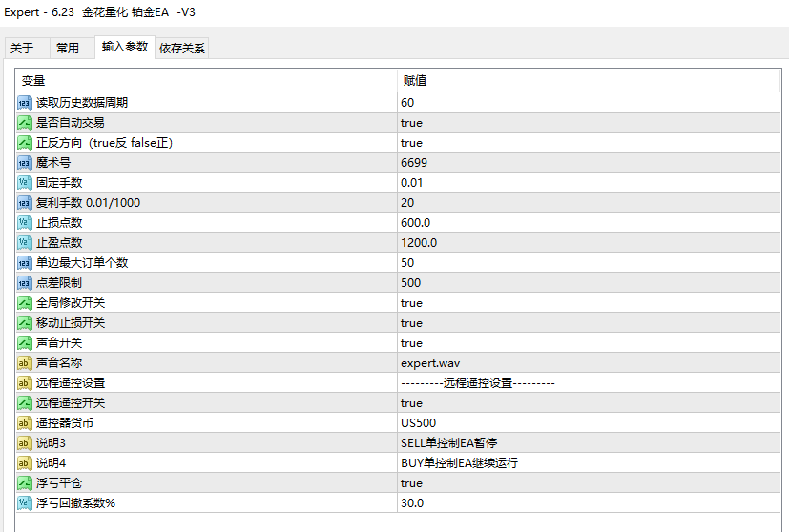789x532 pixels.
Task: Edit the 止损点数 value 600.0
Action: (589, 223)
